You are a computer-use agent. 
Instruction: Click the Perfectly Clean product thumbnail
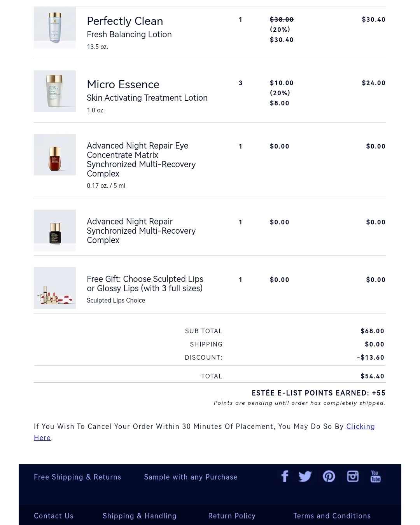pos(55,28)
